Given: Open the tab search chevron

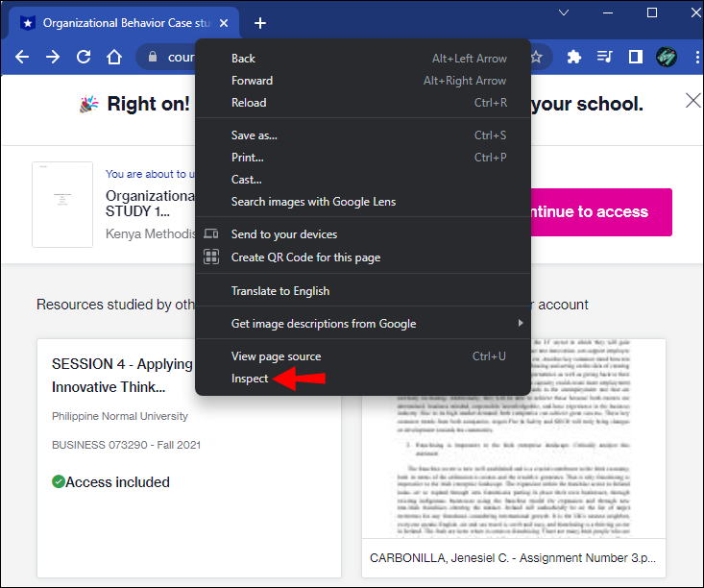Looking at the screenshot, I should coord(564,12).
